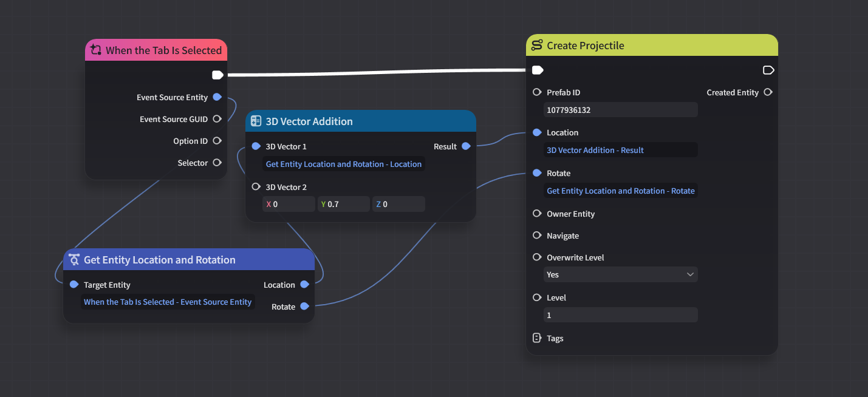Viewport: 868px width, 397px height.
Task: Click the Target Entity input pin
Action: coord(74,285)
